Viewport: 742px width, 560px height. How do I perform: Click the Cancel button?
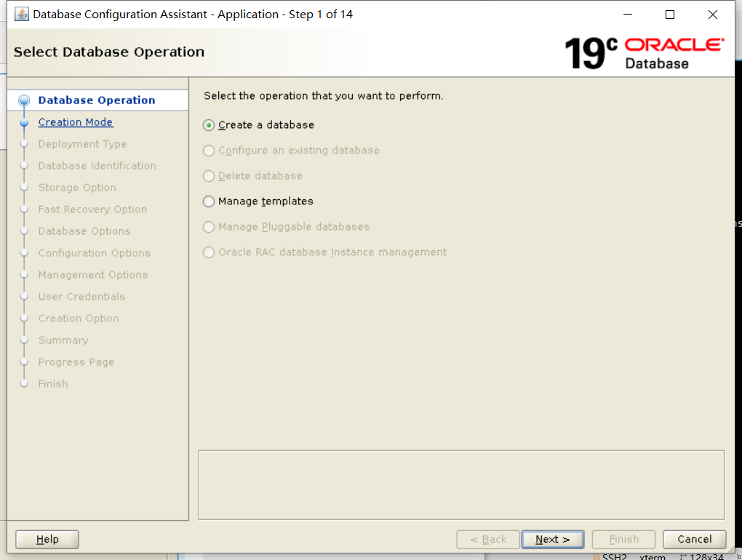694,539
